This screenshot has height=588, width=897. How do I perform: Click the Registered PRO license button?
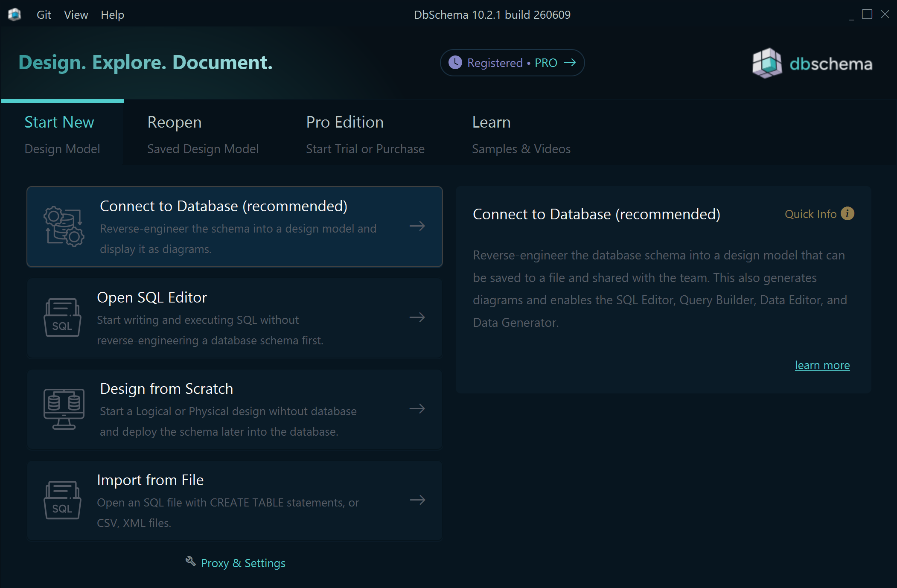pyautogui.click(x=512, y=63)
